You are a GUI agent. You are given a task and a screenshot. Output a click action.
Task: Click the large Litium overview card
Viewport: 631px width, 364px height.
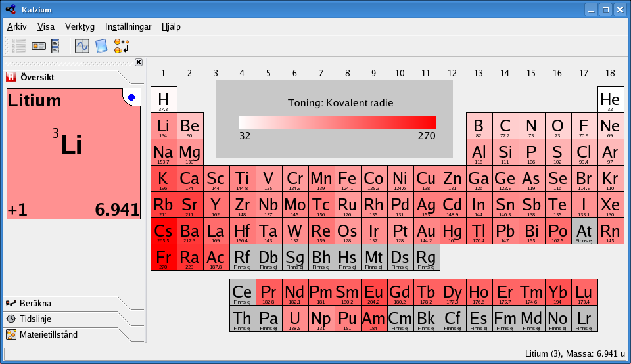pos(73,158)
